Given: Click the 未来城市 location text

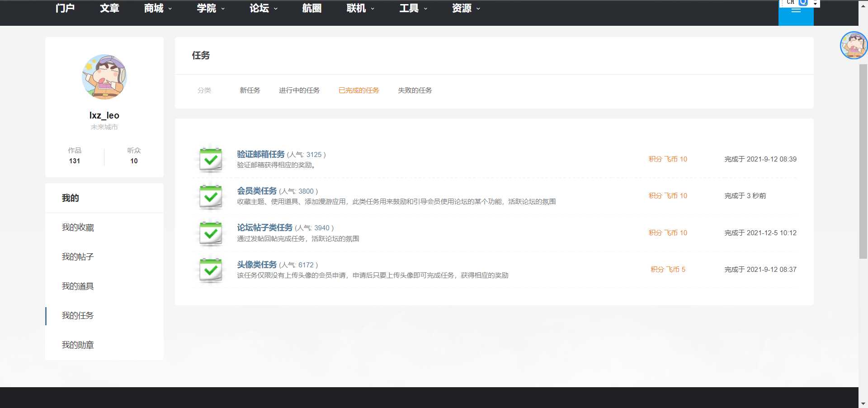Looking at the screenshot, I should point(104,127).
